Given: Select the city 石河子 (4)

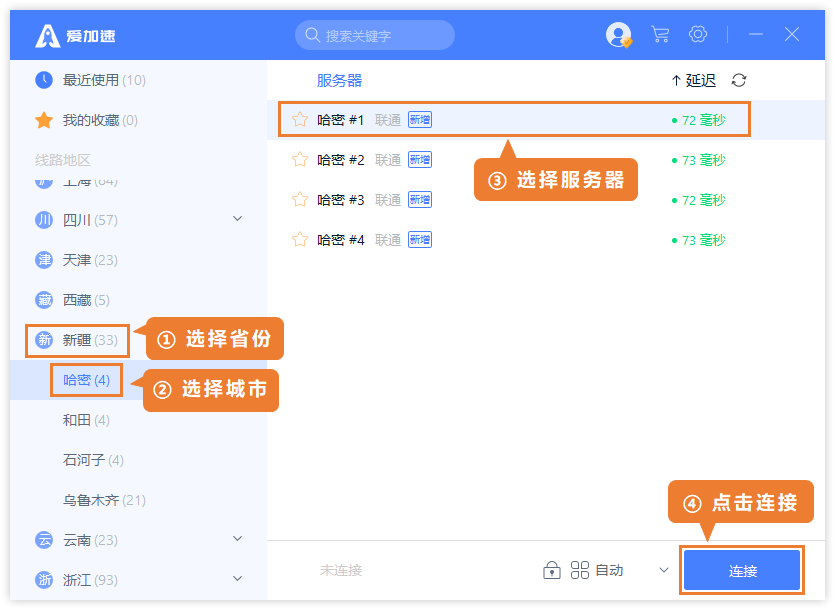Looking at the screenshot, I should pyautogui.click(x=93, y=460).
